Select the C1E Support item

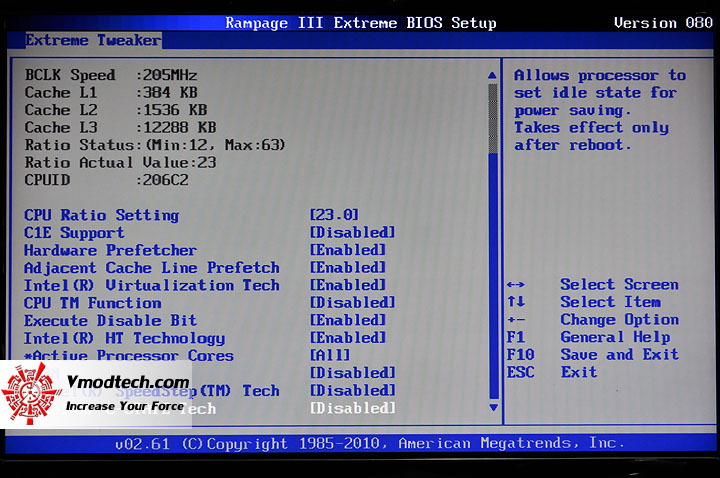(x=74, y=233)
